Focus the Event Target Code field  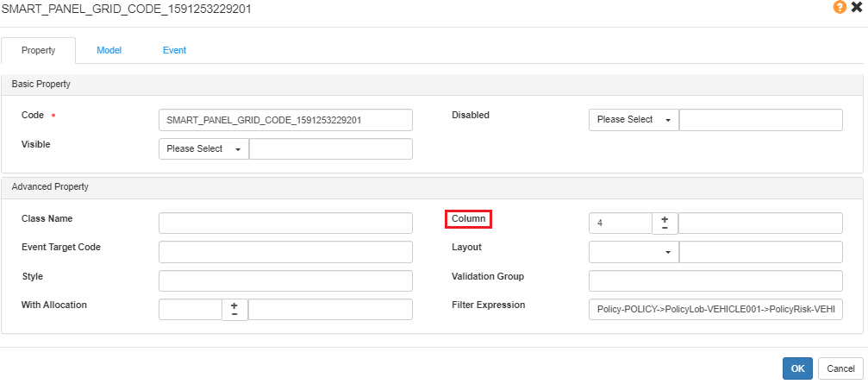point(285,252)
